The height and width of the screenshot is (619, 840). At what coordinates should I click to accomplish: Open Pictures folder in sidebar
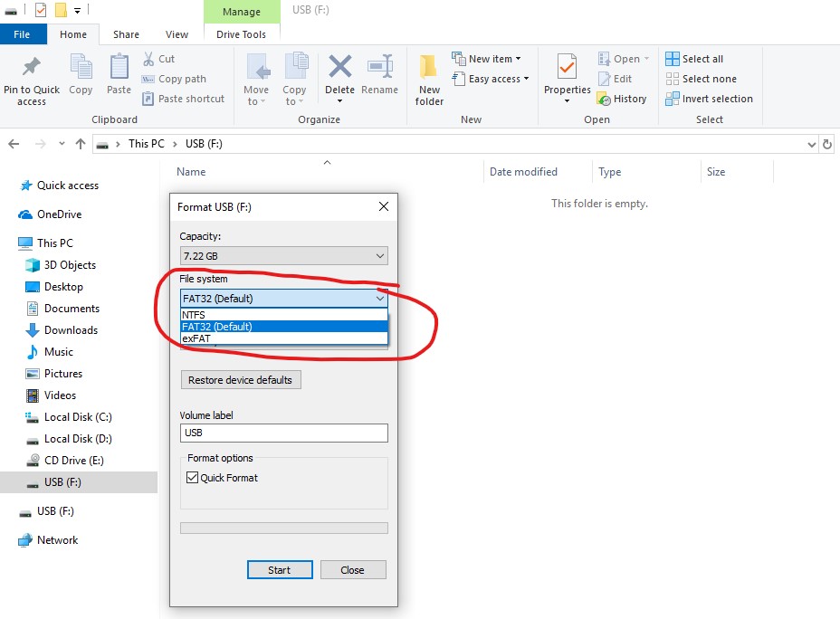click(53, 373)
